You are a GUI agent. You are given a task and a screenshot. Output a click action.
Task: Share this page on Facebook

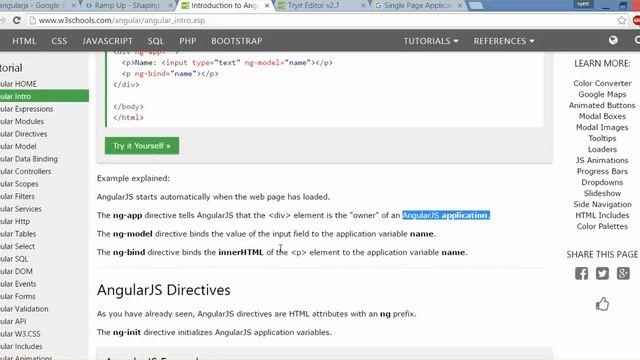coord(582,273)
